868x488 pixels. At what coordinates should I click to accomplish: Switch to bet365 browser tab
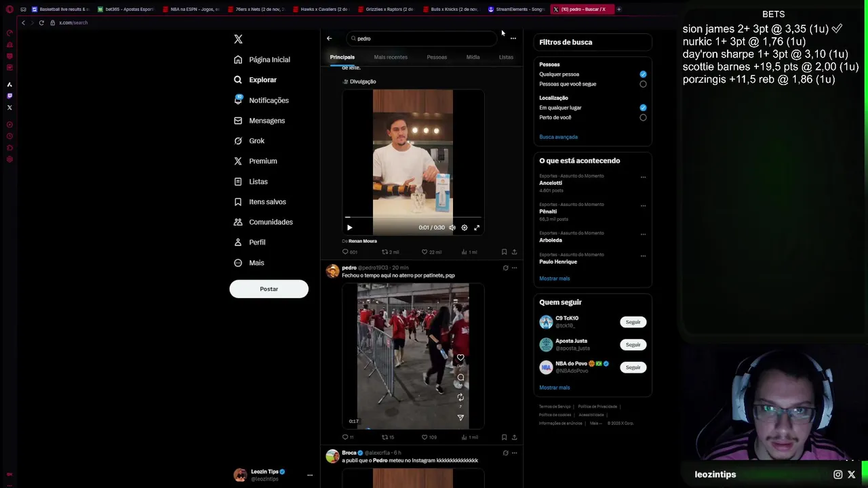(x=125, y=9)
